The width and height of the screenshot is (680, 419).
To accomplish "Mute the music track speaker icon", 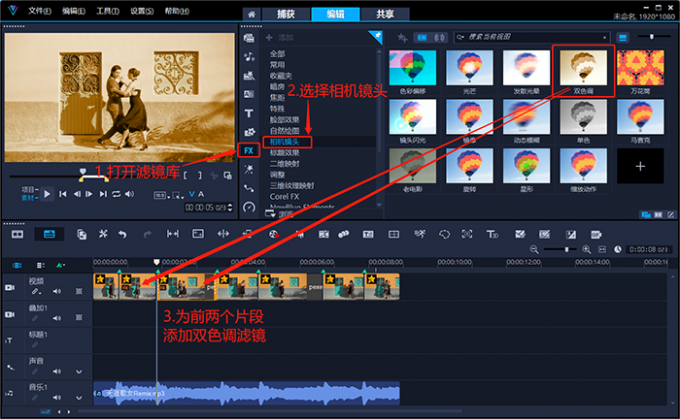I will (58, 398).
